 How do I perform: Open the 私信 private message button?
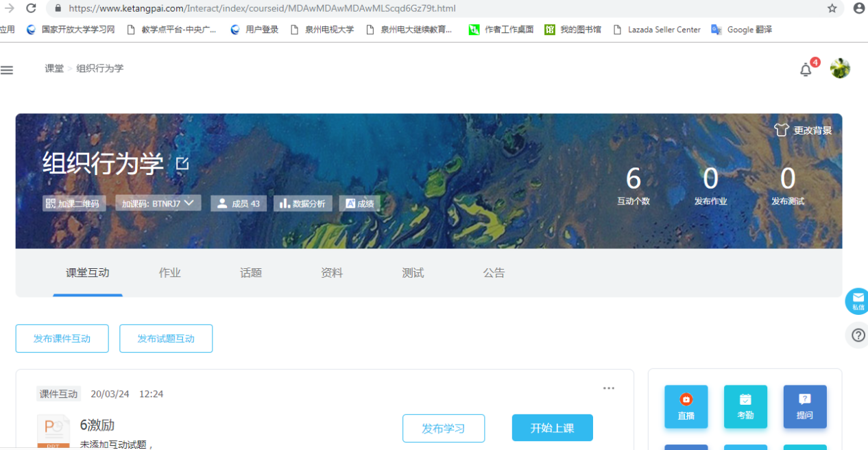point(858,301)
